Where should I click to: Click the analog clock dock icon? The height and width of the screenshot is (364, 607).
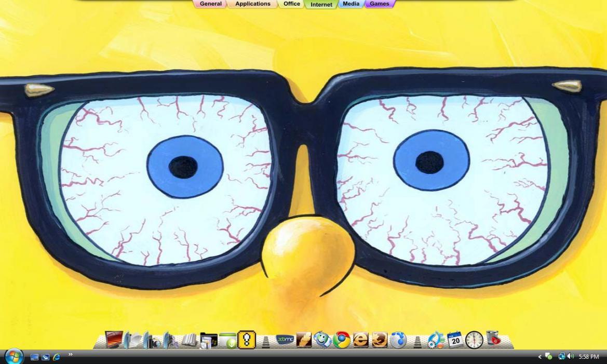click(x=474, y=340)
